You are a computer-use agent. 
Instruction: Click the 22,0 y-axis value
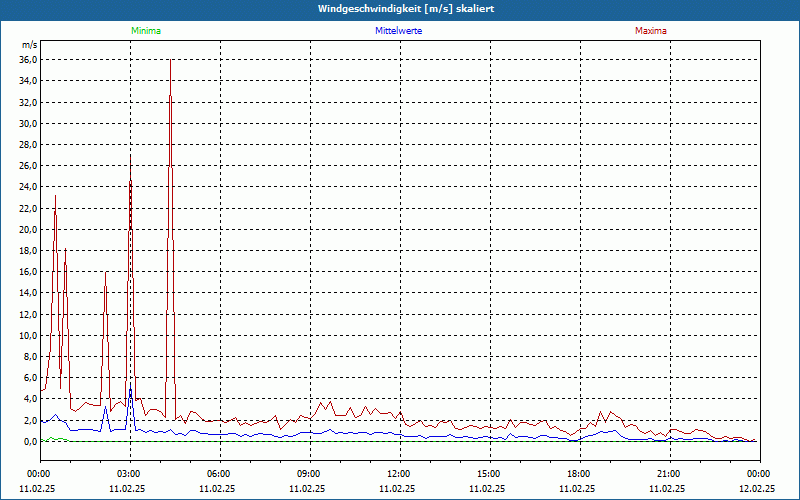[29, 208]
